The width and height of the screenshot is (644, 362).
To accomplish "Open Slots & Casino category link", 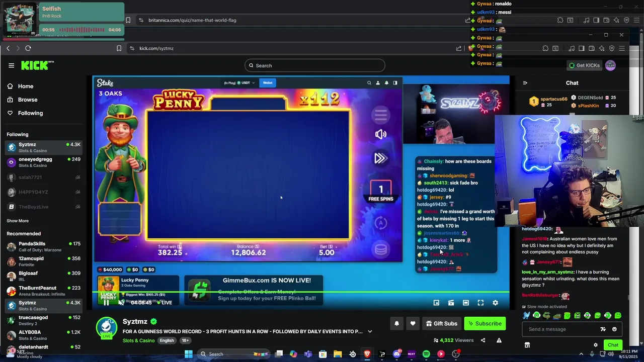I will [138, 340].
